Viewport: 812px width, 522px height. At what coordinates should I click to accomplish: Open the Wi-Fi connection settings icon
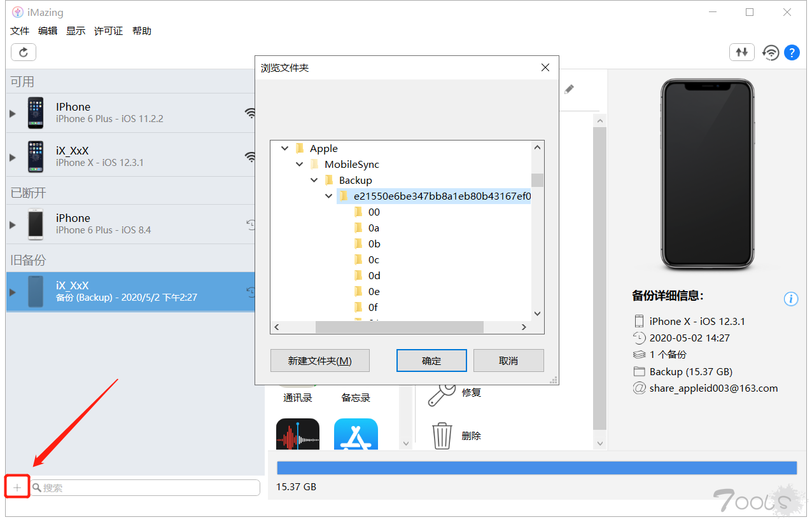[771, 53]
